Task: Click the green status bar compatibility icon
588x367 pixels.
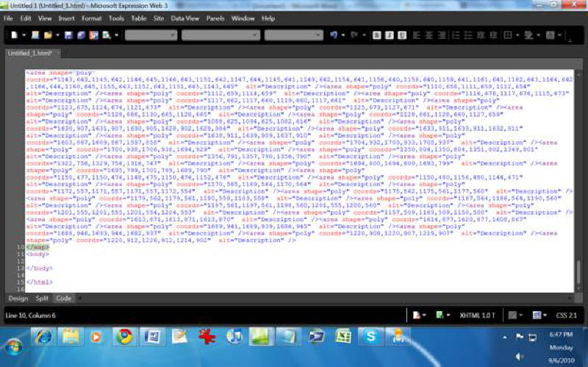Action: 440,316
